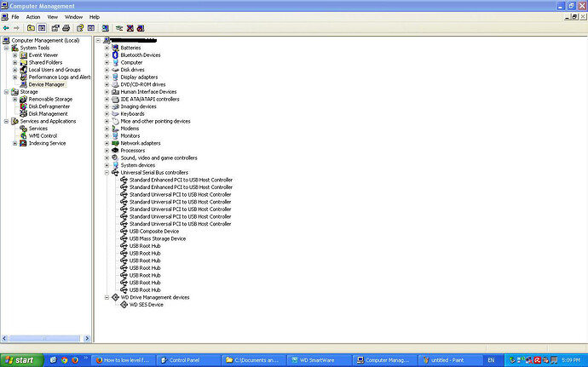The image size is (588, 367).
Task: Click the Scan for hardware changes icon
Action: (106, 28)
